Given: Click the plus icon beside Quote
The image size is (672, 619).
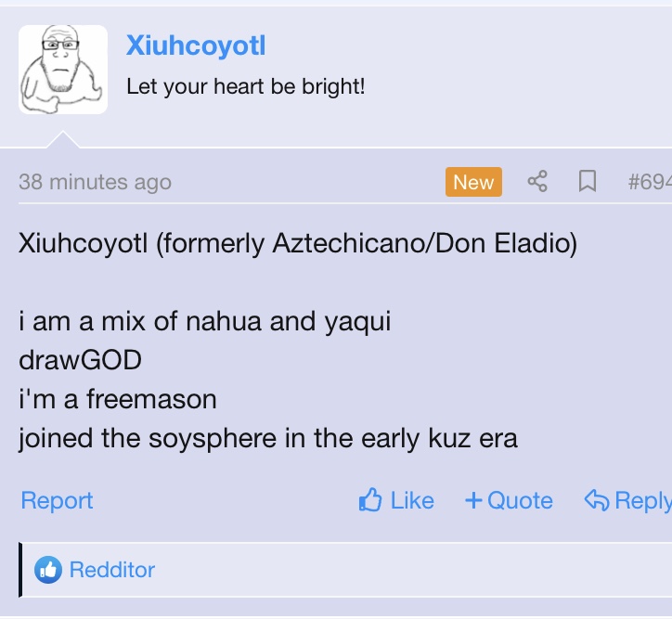Looking at the screenshot, I should (474, 500).
